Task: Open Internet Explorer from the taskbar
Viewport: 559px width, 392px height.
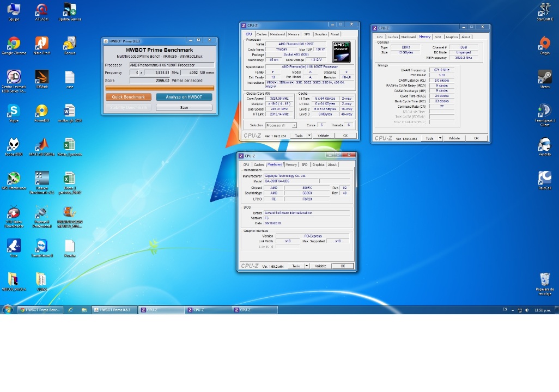Action: click(71, 310)
